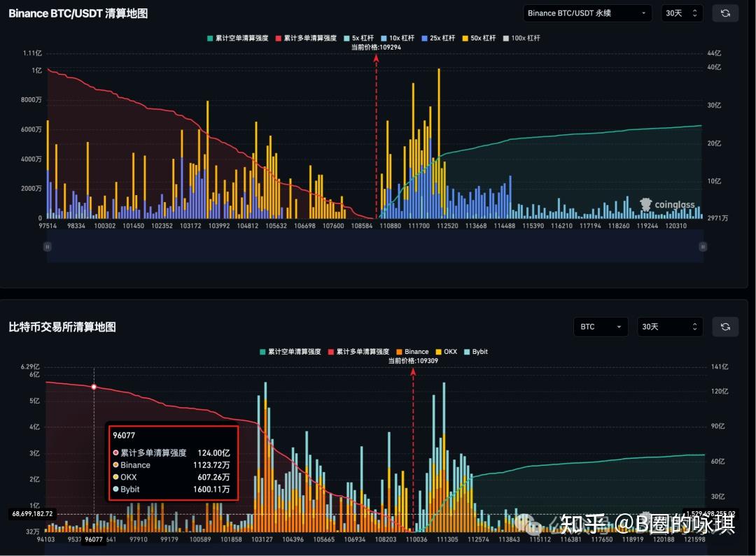Toggle the Binance legend series
This screenshot has width=756, height=556.
[412, 352]
